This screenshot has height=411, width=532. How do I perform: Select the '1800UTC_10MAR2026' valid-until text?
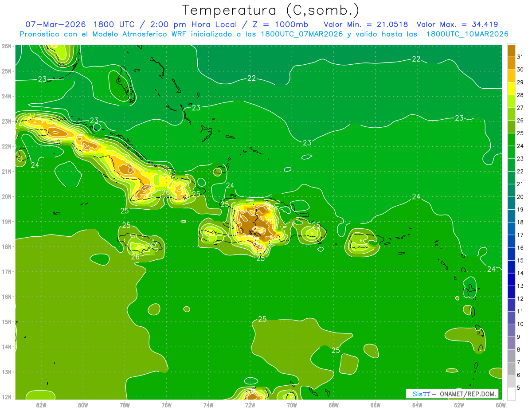click(x=467, y=34)
